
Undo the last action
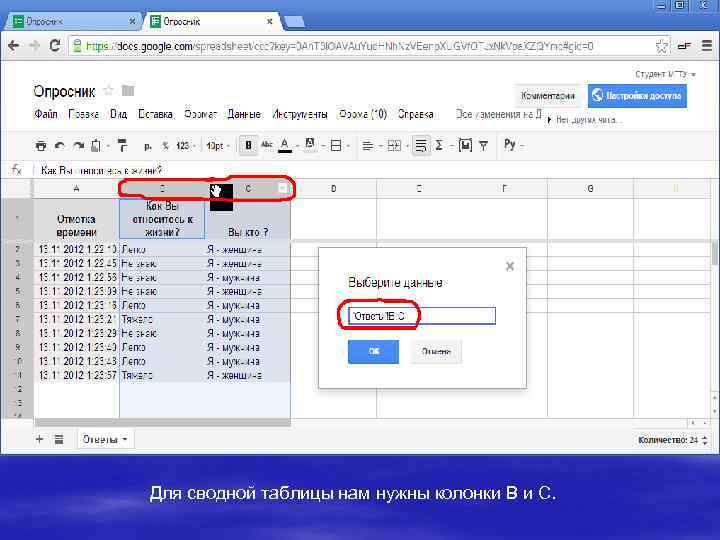coord(60,146)
